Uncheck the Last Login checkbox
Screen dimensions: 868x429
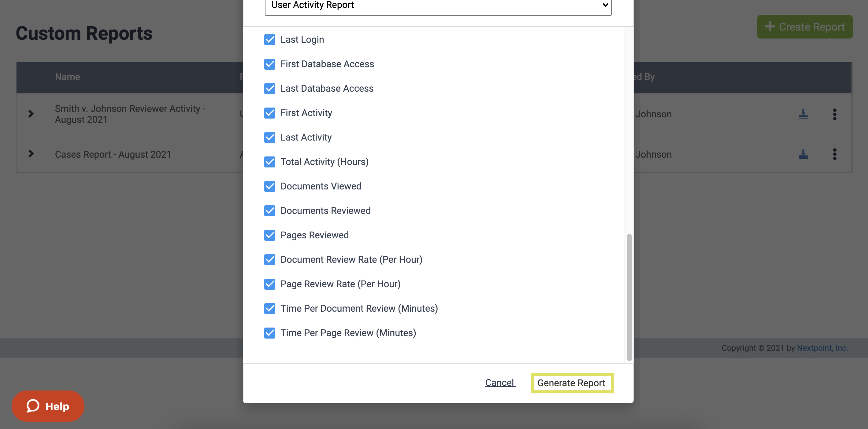[269, 40]
